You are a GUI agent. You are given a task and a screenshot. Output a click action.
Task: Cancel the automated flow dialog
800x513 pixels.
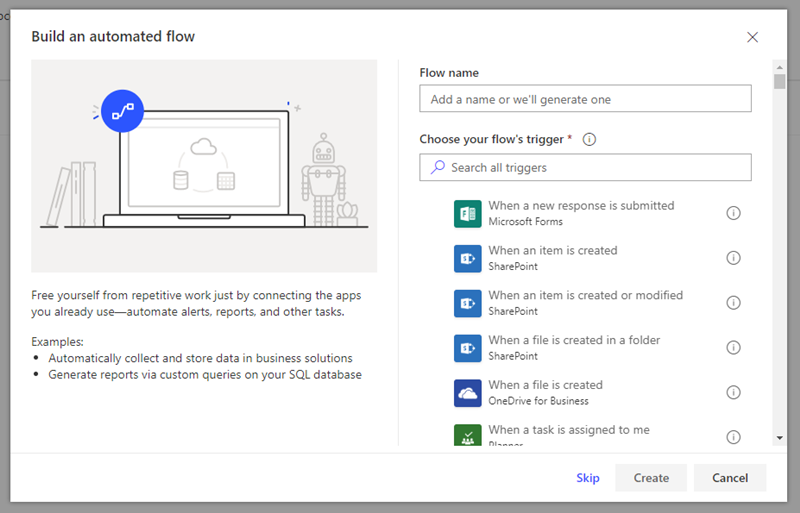point(730,478)
